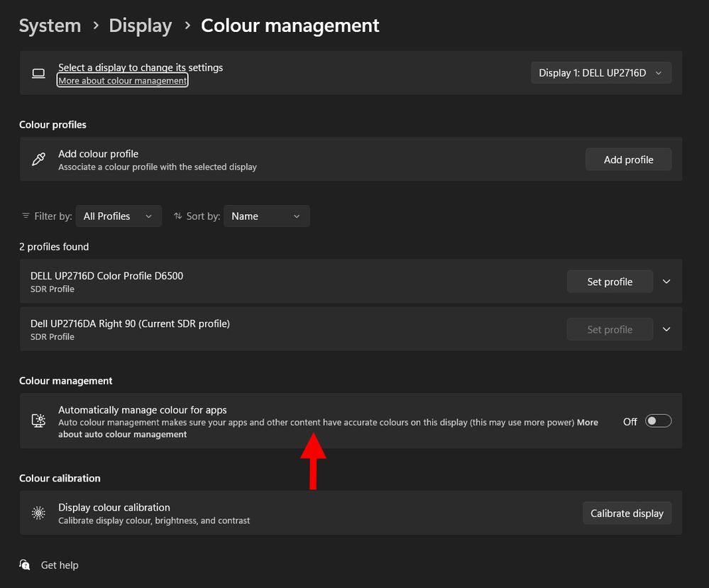Screen dimensions: 709x588
Task: Expand the Dell UP2716DA Right 90 profile entry
Action: click(x=666, y=329)
